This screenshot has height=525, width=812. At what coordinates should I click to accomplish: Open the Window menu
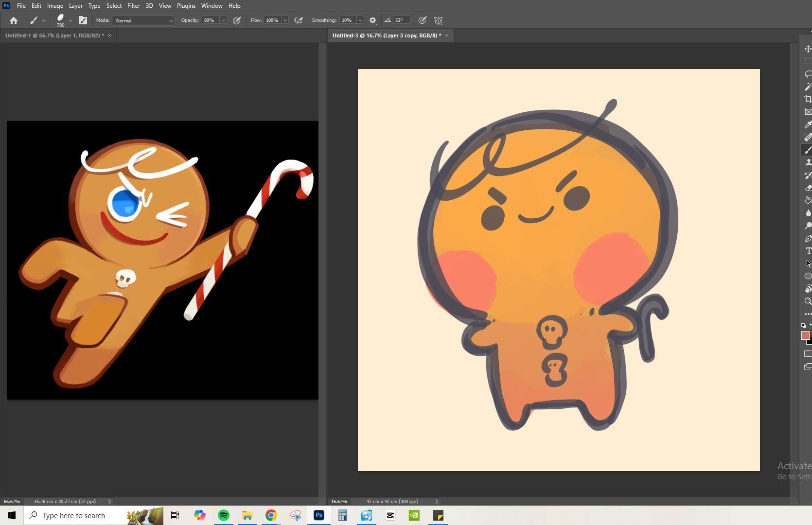pyautogui.click(x=212, y=6)
